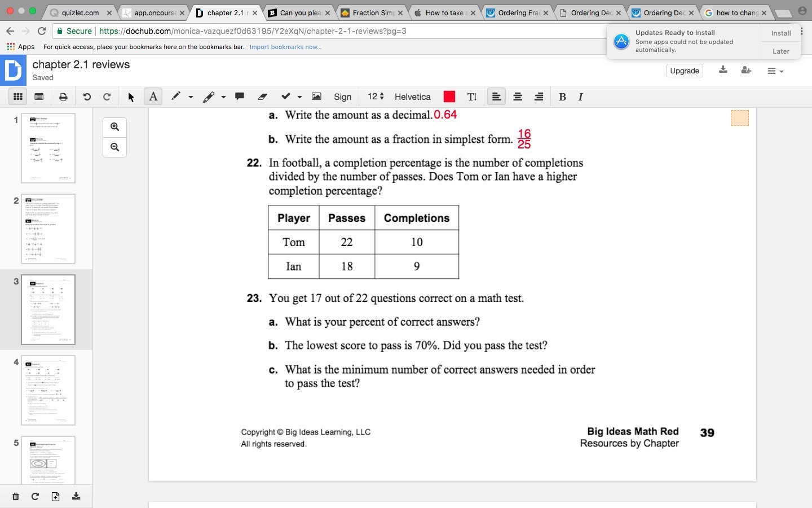
Task: Delete the selected page
Action: tap(16, 496)
